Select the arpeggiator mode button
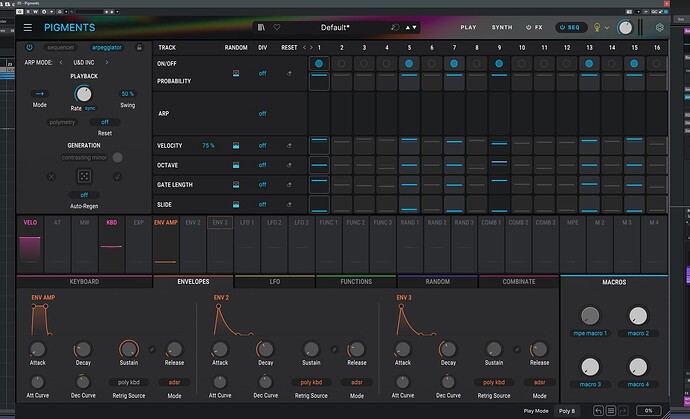Screen dimensions: 690x419 [x=107, y=47]
